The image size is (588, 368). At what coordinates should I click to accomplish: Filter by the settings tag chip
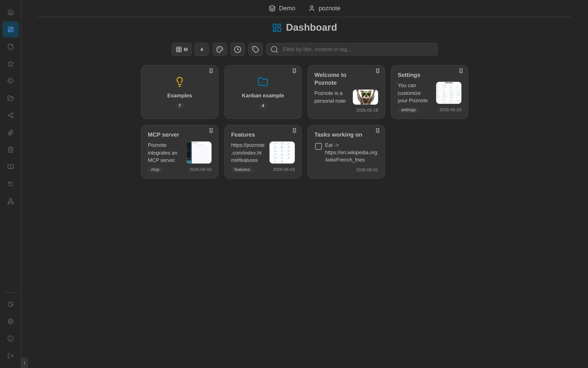(408, 110)
